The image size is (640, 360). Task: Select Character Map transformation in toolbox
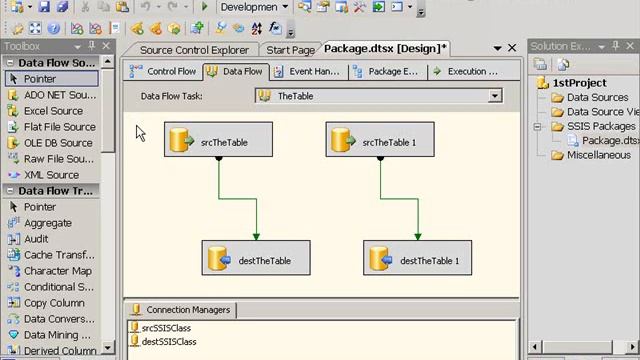pos(52,271)
